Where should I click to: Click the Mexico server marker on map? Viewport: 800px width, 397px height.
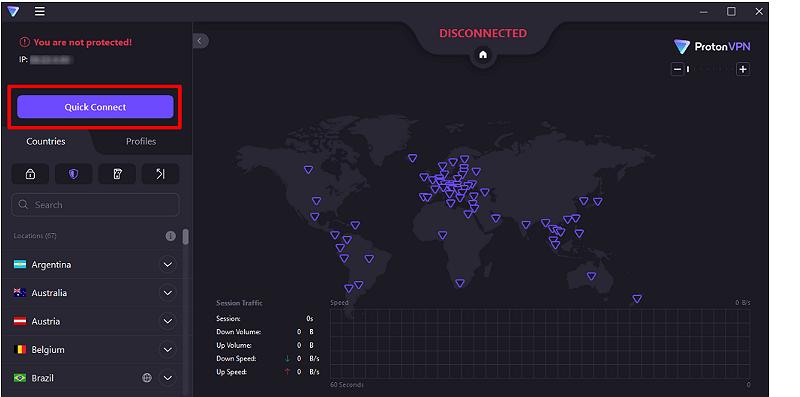[315, 217]
